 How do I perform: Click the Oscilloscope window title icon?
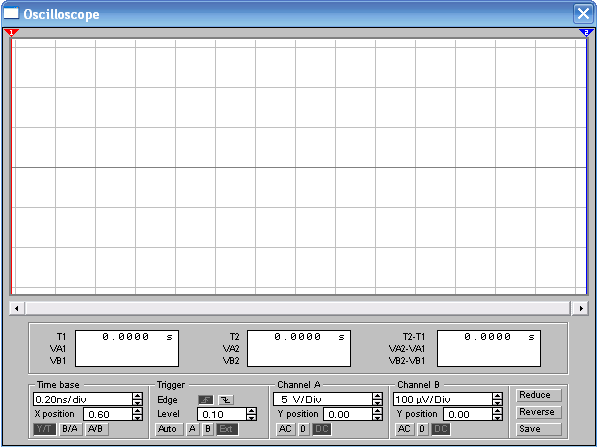tap(11, 13)
